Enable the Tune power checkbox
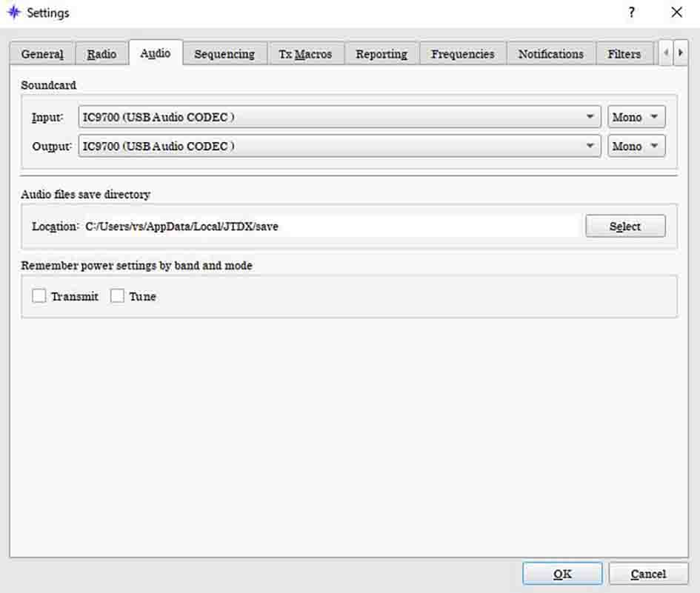700x593 pixels. 117,296
